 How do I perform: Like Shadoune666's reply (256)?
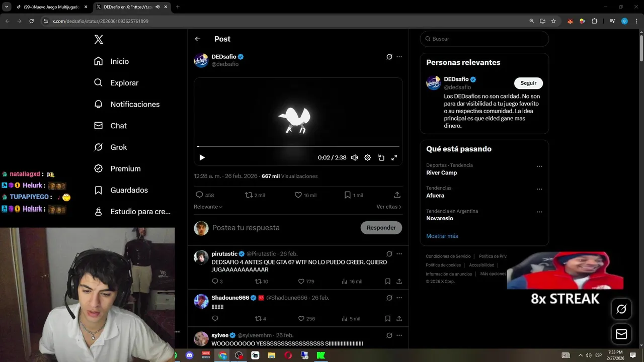click(x=306, y=319)
